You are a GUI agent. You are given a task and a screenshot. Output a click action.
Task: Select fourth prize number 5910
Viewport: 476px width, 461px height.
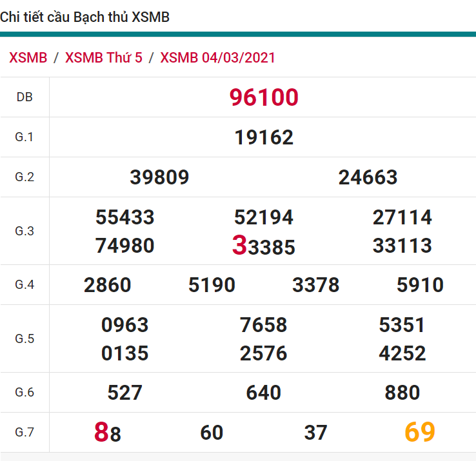pos(420,285)
